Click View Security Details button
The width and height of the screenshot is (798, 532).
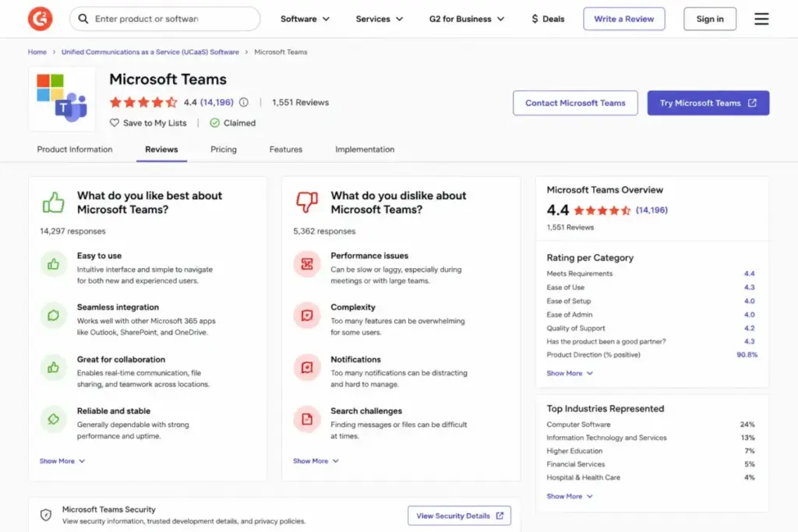(459, 516)
